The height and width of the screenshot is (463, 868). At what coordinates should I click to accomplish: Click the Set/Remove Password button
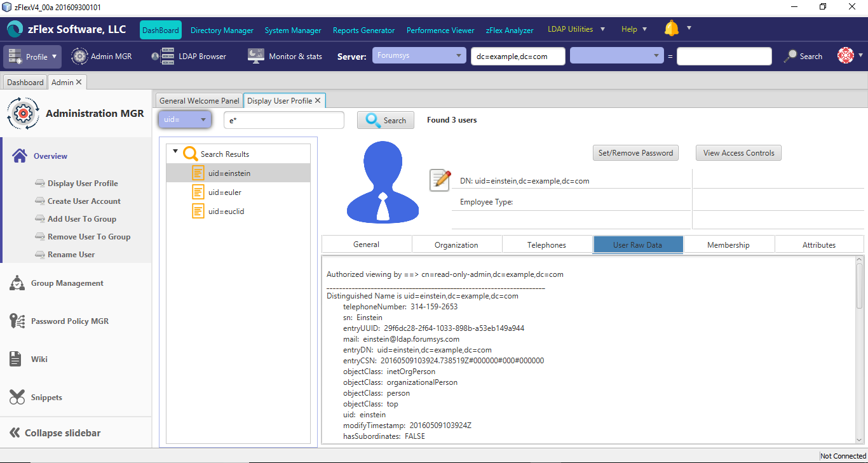pos(635,152)
